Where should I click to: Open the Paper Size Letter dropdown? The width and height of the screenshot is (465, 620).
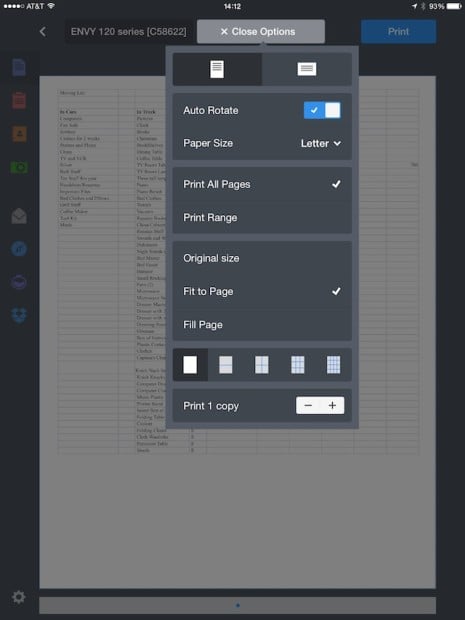click(x=321, y=143)
